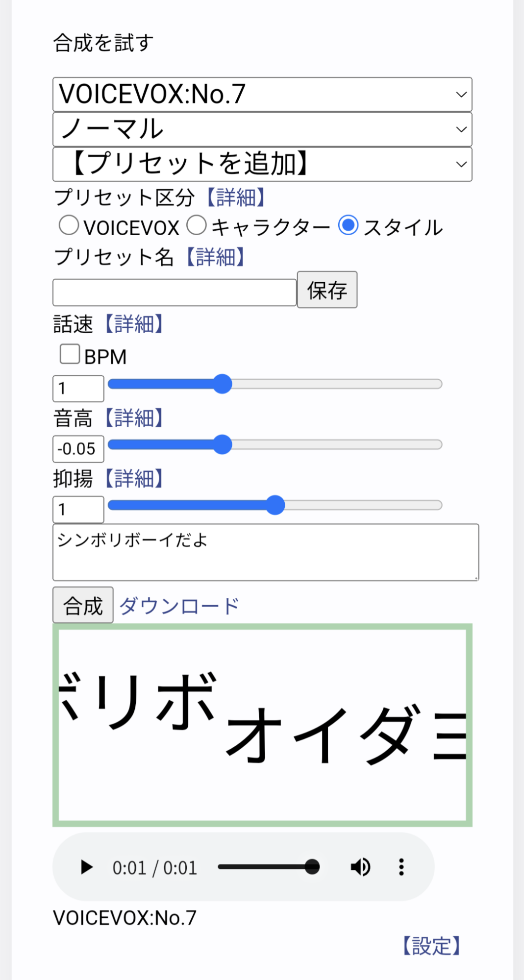
Task: Play the synthesized audio
Action: (87, 867)
